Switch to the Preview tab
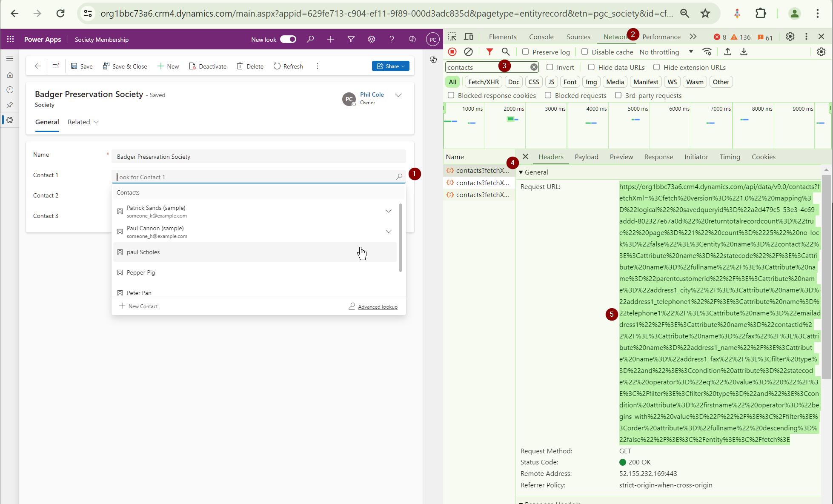 coord(621,157)
